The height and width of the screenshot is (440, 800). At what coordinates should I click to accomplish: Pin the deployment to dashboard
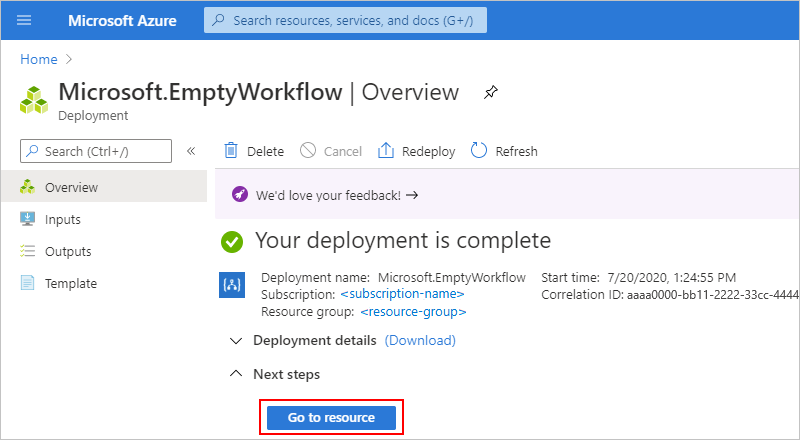pos(490,92)
